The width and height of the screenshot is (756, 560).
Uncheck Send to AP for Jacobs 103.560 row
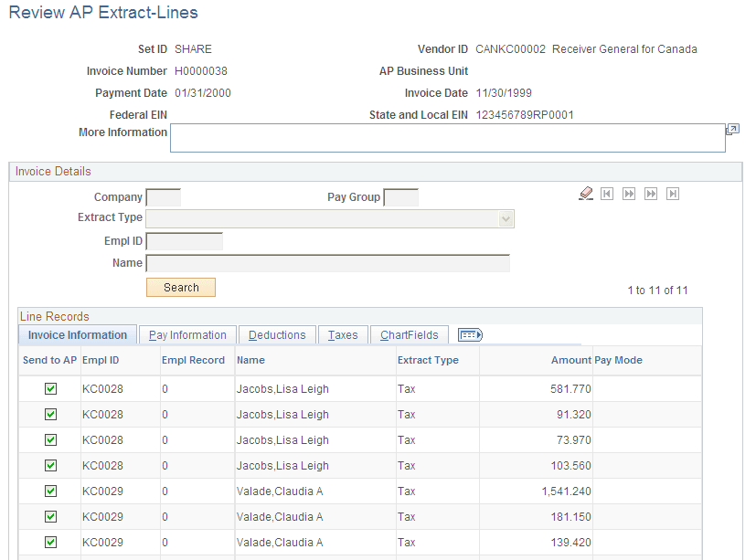coord(50,465)
